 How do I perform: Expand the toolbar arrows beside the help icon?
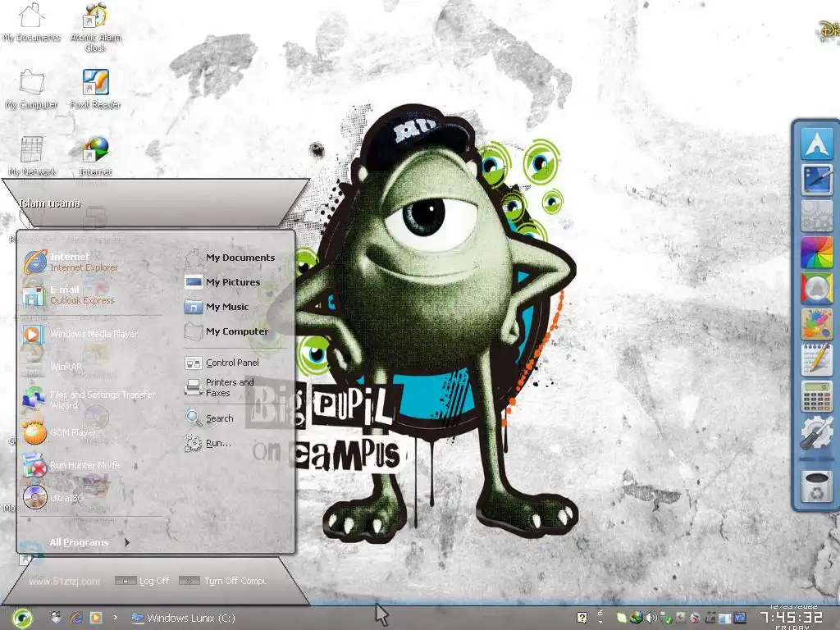(600, 618)
